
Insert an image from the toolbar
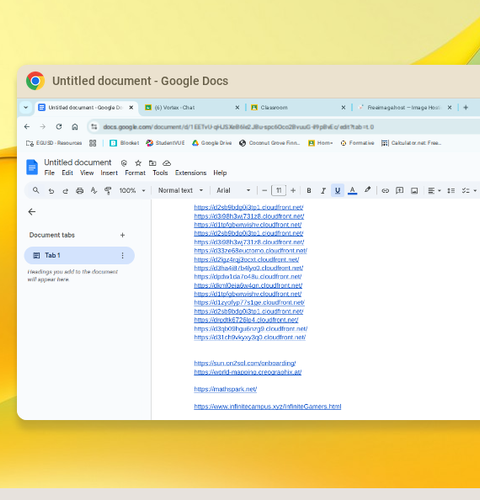(x=414, y=191)
